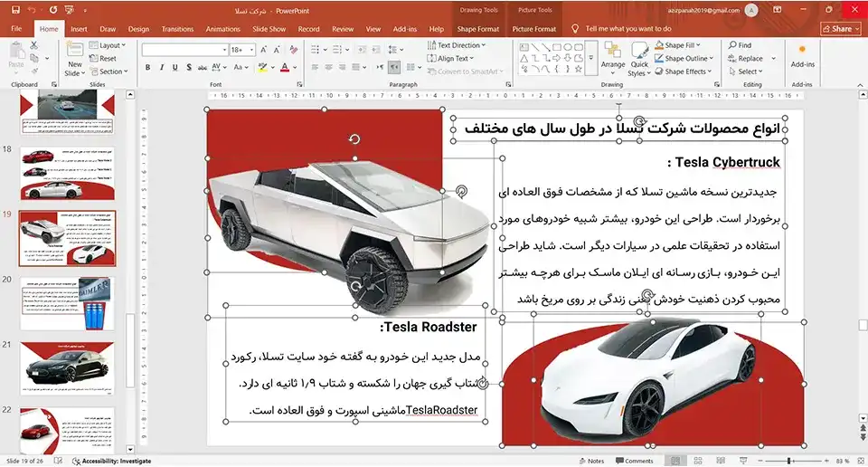Toggle Bold formatting
Viewport: 868px width, 467px height.
[x=147, y=68]
